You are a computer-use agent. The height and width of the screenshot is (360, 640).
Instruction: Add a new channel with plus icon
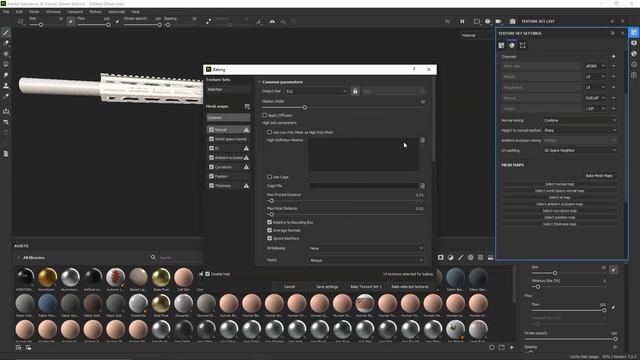click(x=613, y=56)
